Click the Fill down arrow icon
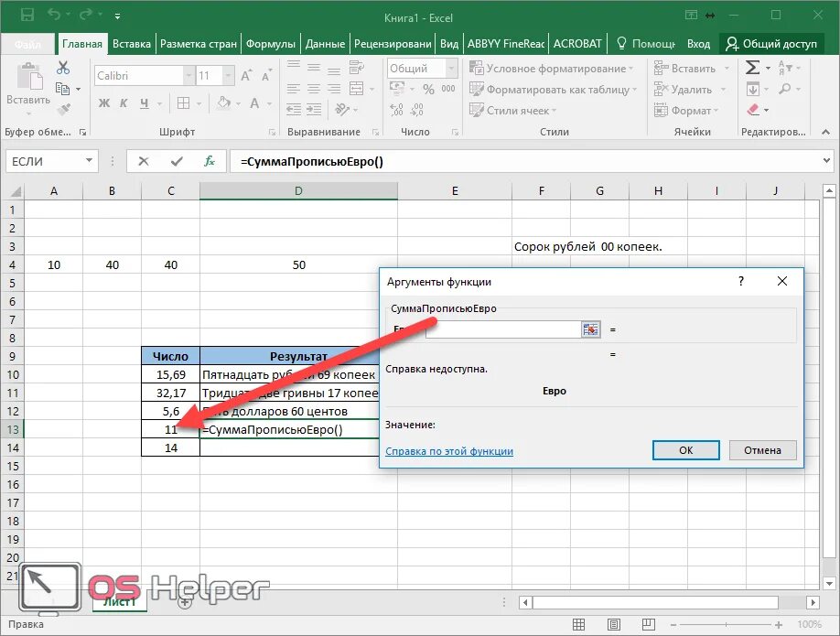 click(x=753, y=89)
